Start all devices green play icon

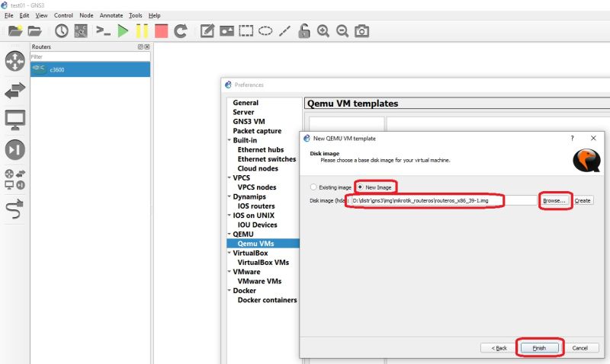tap(123, 30)
